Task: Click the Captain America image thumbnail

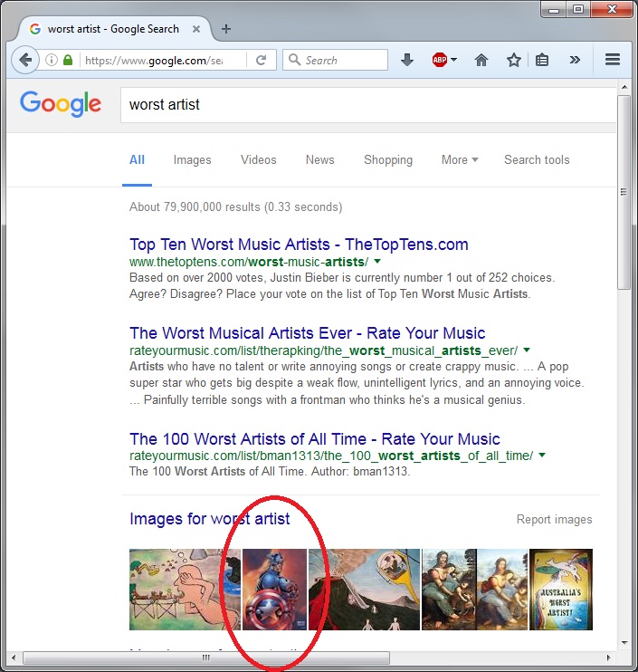Action: coord(274,589)
